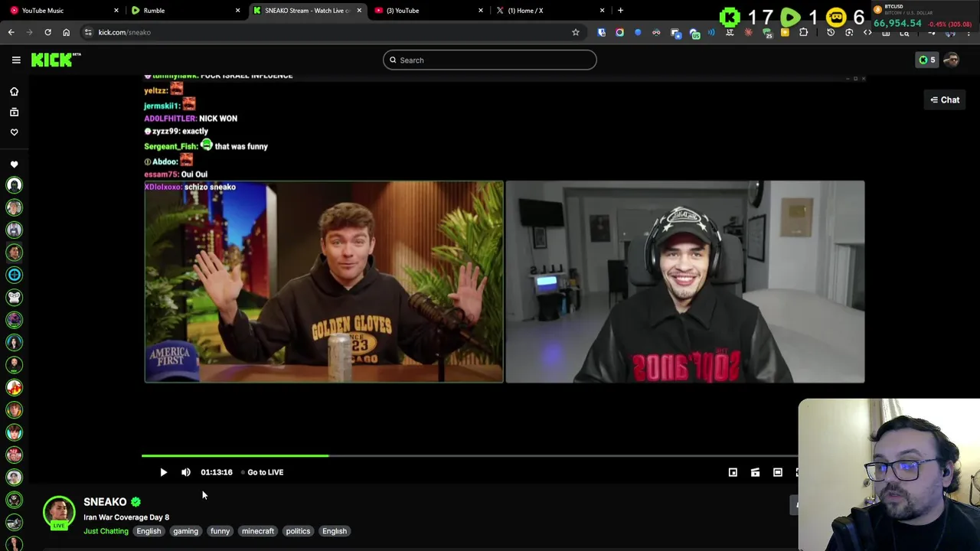
Task: Open the Just Chatting category
Action: coord(106,531)
